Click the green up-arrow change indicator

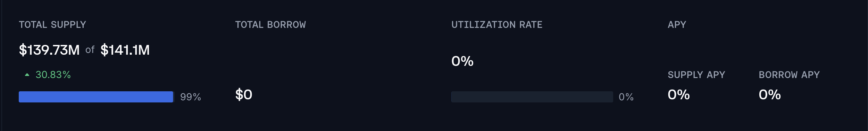27,75
